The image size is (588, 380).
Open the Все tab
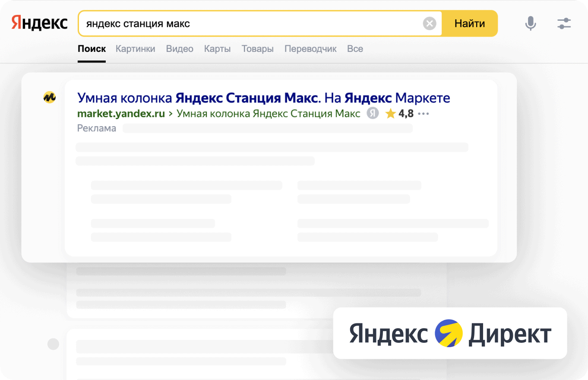355,49
